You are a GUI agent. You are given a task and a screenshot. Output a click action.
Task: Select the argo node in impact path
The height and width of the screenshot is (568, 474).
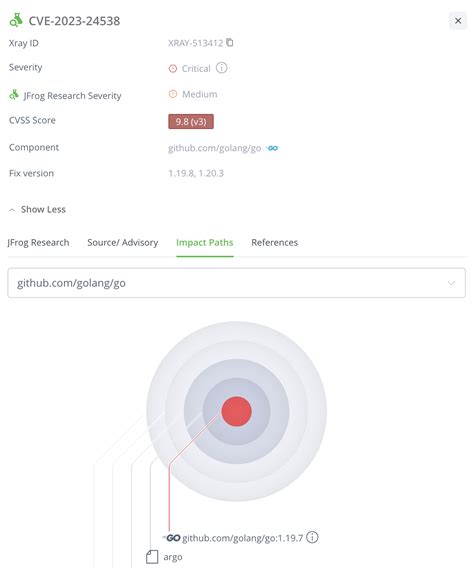[173, 557]
